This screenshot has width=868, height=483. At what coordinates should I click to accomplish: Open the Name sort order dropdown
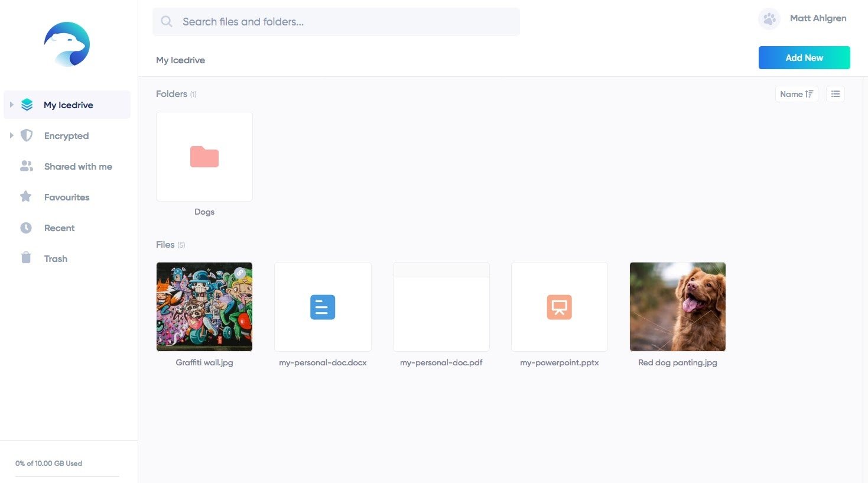(x=796, y=94)
